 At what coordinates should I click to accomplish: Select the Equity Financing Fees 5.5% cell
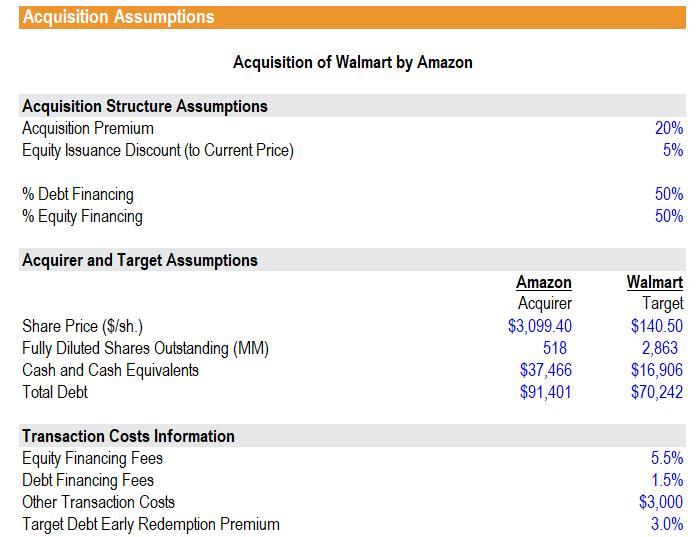[x=667, y=458]
